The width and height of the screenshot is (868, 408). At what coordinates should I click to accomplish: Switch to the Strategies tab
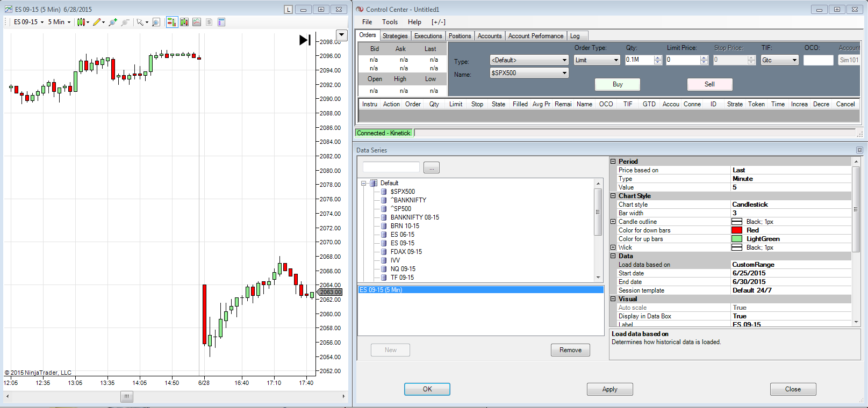395,36
